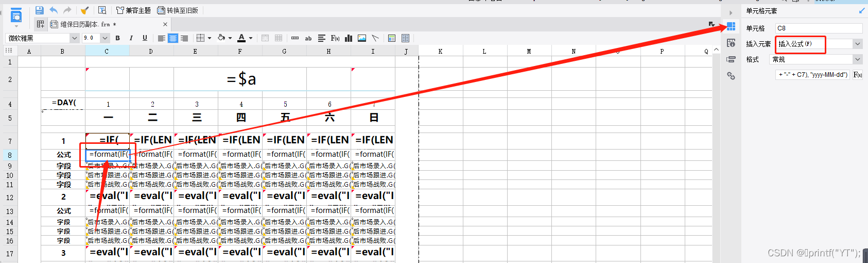868x263 pixels.
Task: Select the =DAY( cell in column B
Action: click(63, 103)
